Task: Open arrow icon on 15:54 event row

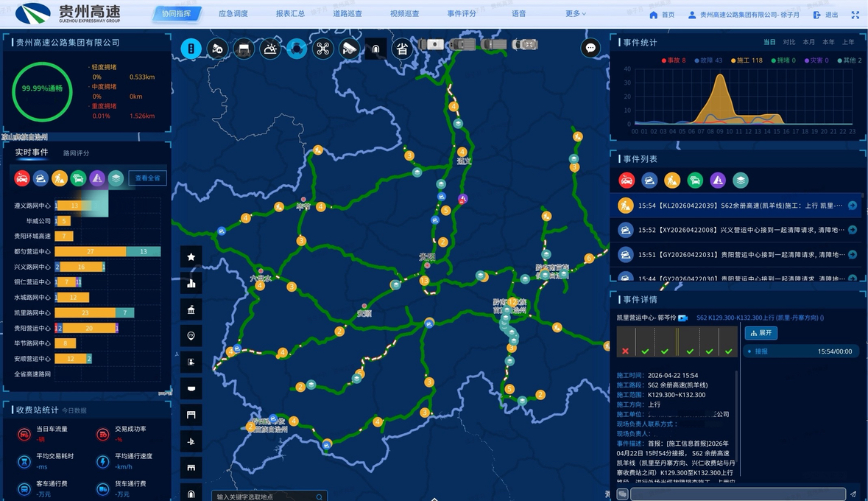Action: 853,206
